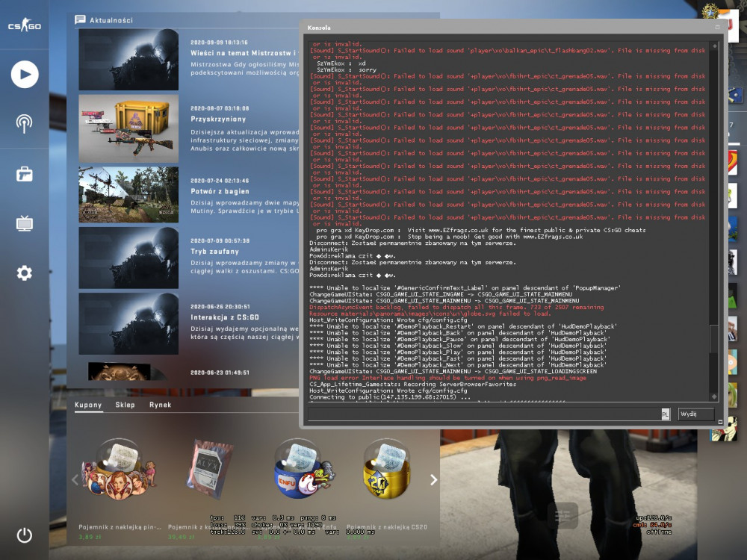The height and width of the screenshot is (560, 747).
Task: Open the settings gear icon
Action: point(25,273)
